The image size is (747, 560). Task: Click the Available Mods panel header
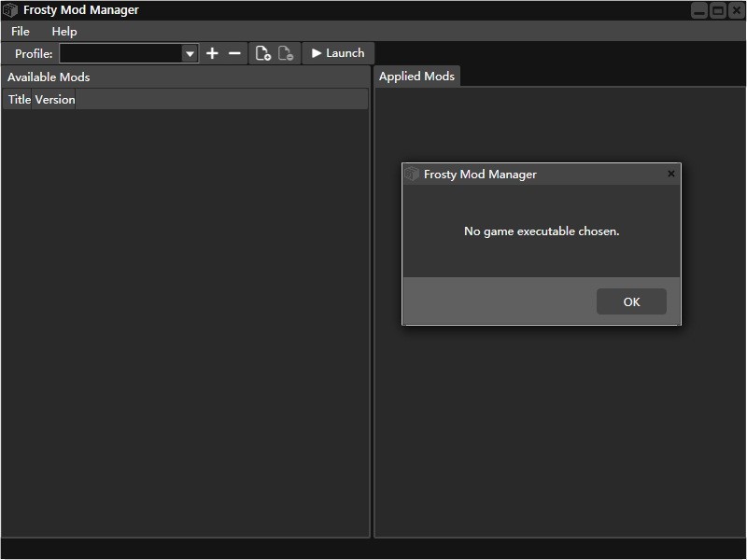coord(49,77)
